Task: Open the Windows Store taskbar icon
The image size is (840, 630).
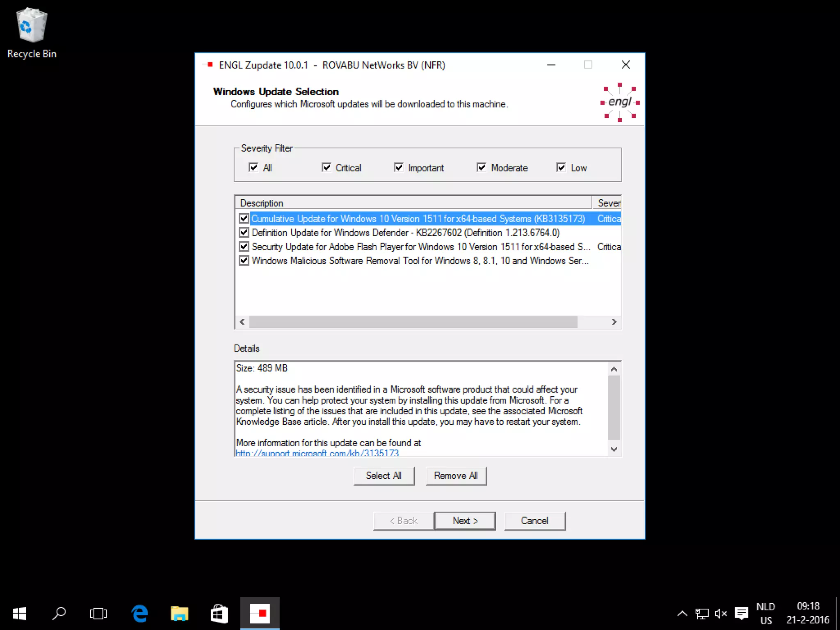Action: click(x=219, y=614)
